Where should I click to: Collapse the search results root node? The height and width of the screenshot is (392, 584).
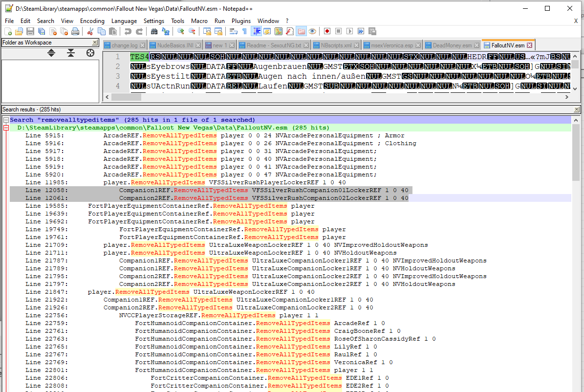(6, 120)
